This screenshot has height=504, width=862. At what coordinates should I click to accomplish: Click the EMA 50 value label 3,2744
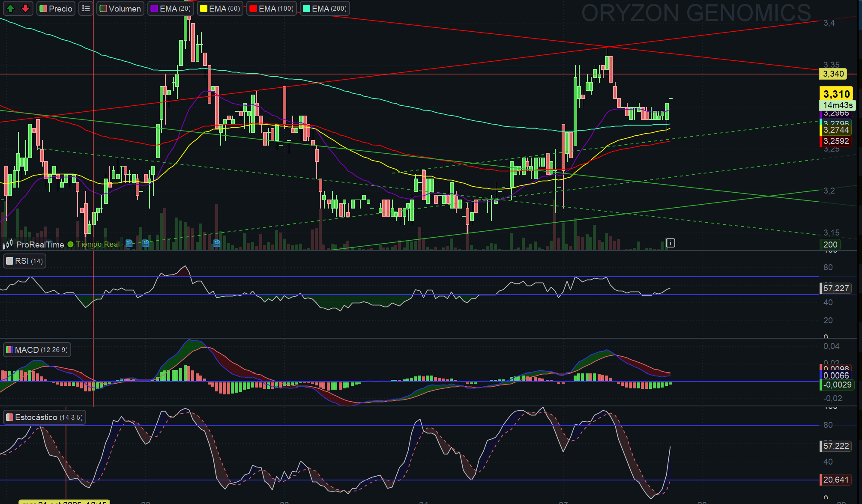[x=836, y=130]
